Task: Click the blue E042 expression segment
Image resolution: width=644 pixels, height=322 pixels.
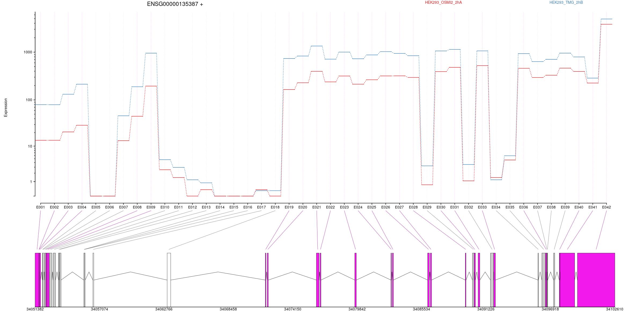Action: [x=606, y=19]
